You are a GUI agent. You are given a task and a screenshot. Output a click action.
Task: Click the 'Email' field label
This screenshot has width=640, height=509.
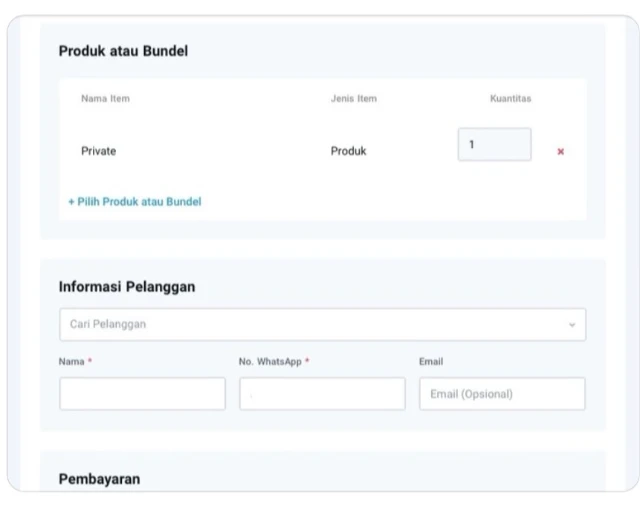pos(431,361)
